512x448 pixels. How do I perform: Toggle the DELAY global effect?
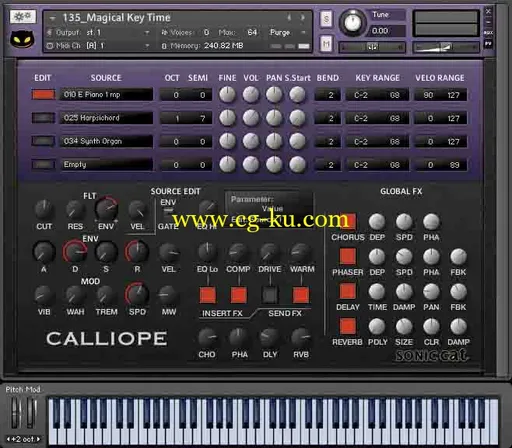tap(348, 291)
